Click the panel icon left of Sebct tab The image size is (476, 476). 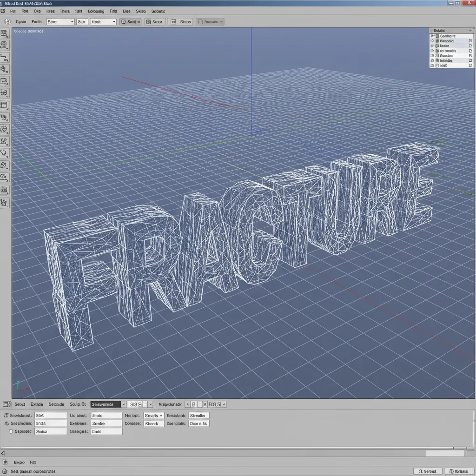tap(7, 404)
